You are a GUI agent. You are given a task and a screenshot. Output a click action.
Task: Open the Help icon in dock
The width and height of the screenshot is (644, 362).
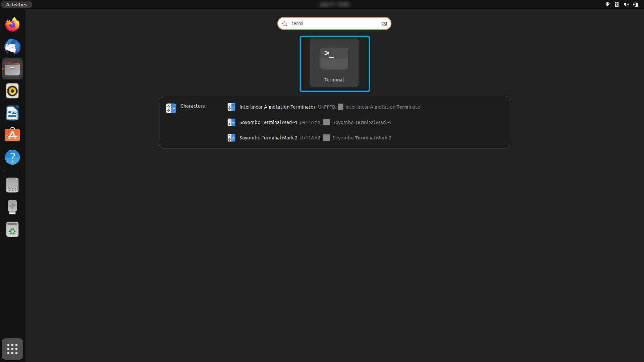coord(12,157)
